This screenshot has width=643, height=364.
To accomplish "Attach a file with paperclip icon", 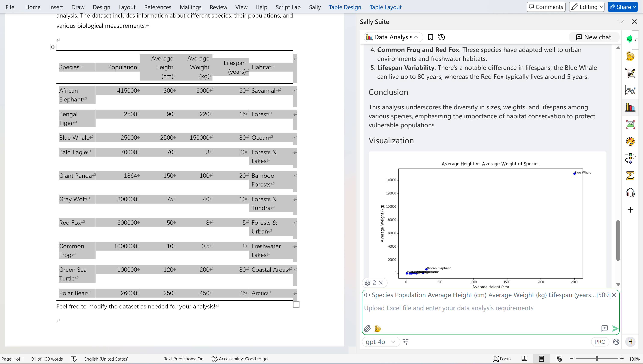I will click(367, 329).
